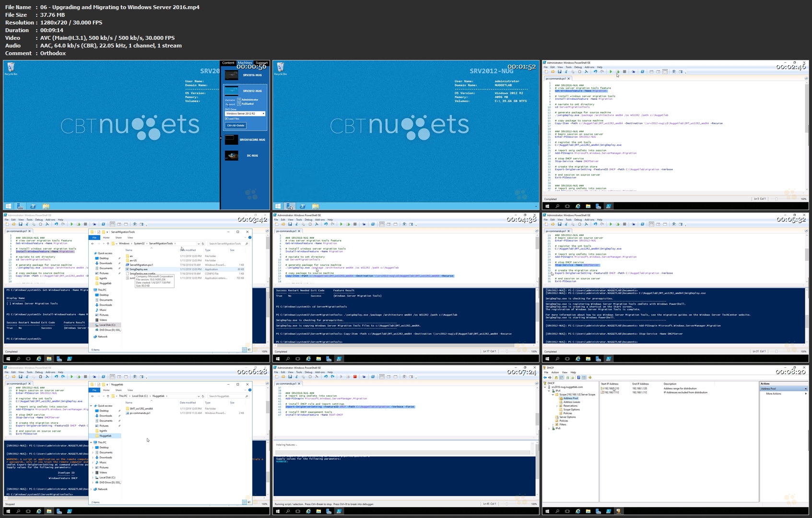Toggle Show Script Pane Top in 00:03:42 ISE
Image resolution: width=812 pixels, height=518 pixels.
112,224
